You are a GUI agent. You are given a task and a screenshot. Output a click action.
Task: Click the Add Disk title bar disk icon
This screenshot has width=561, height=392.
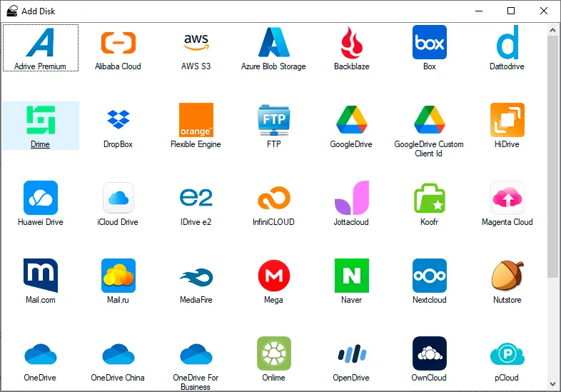(12, 11)
